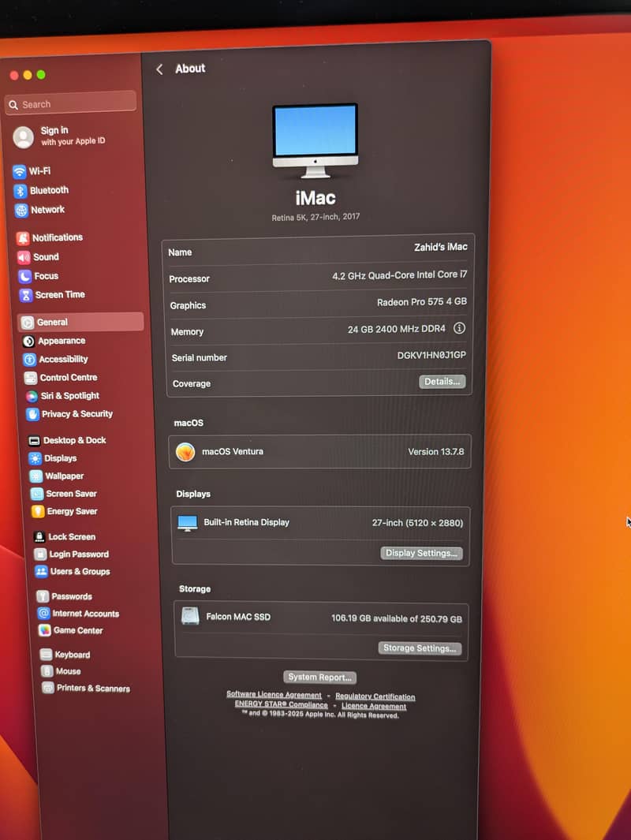Click the computer name Zahid's iMac

[x=440, y=247]
